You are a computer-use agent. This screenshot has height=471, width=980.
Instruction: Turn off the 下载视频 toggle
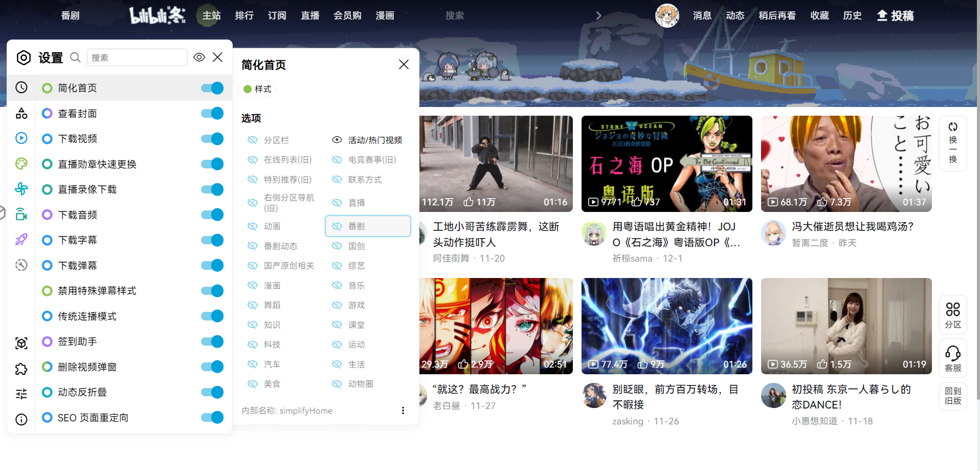point(212,138)
